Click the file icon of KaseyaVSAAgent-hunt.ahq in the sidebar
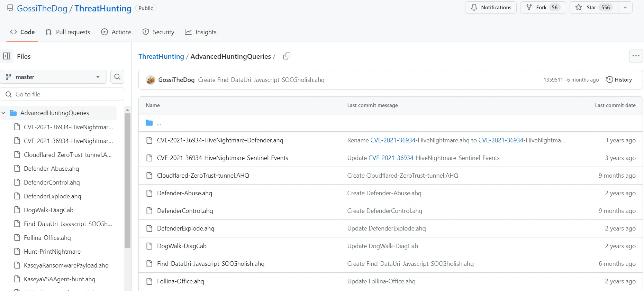The width and height of the screenshot is (644, 291). coord(17,279)
